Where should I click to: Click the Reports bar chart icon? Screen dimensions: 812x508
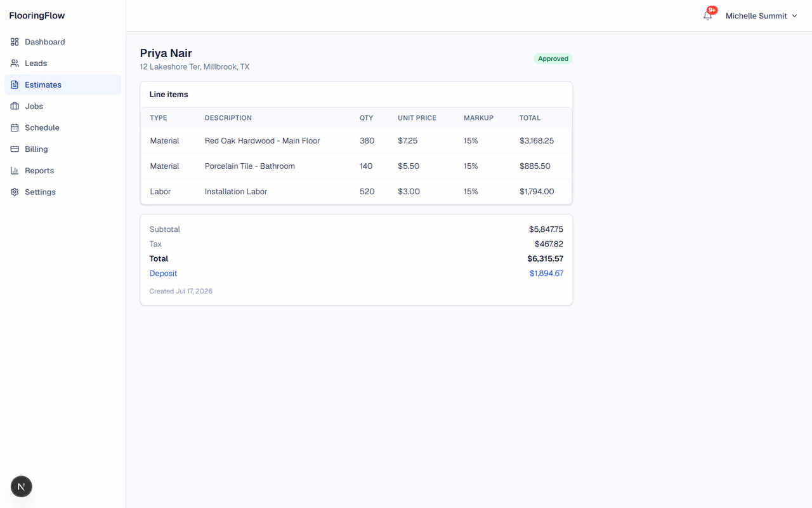[15, 171]
